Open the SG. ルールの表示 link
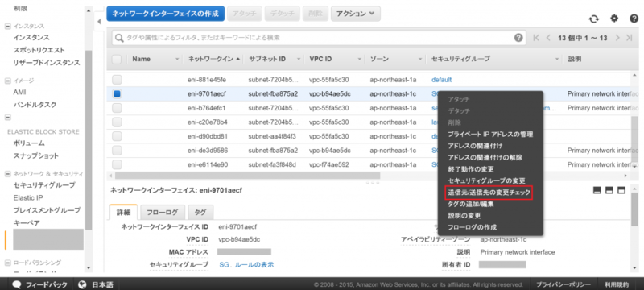 246,264
